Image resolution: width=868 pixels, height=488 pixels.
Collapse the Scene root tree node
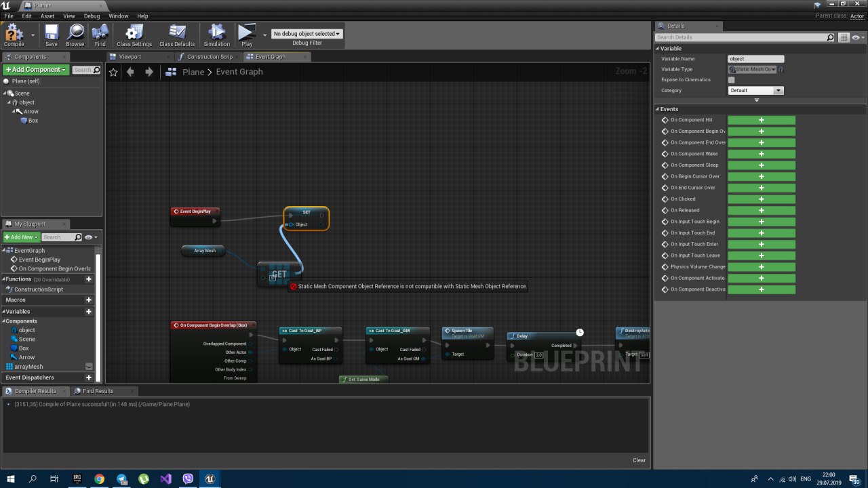pos(4,94)
